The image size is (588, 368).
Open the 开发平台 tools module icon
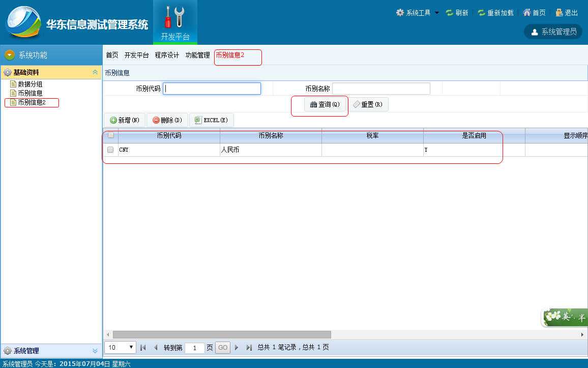[x=175, y=17]
